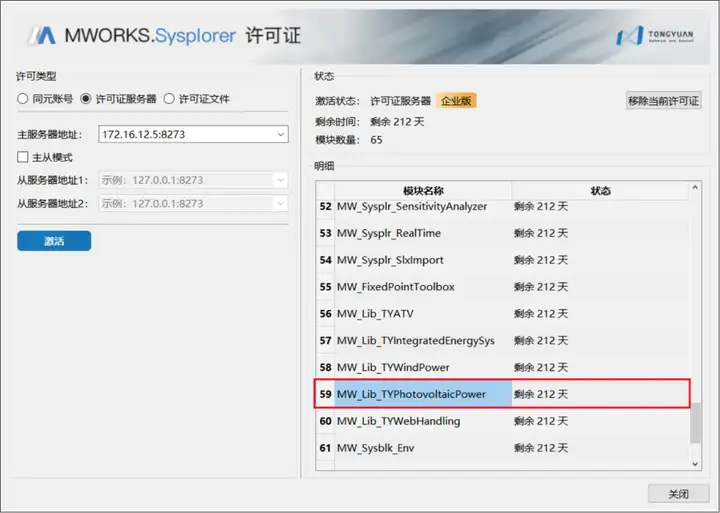The width and height of the screenshot is (720, 513).
Task: Click the module count value 65
Action: point(376,140)
